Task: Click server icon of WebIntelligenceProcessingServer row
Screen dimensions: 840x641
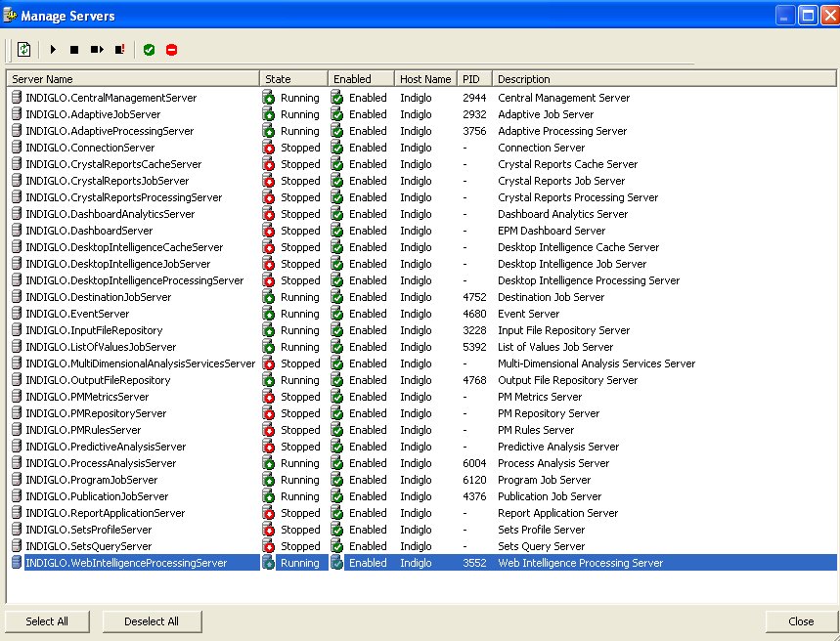Action: [x=17, y=562]
